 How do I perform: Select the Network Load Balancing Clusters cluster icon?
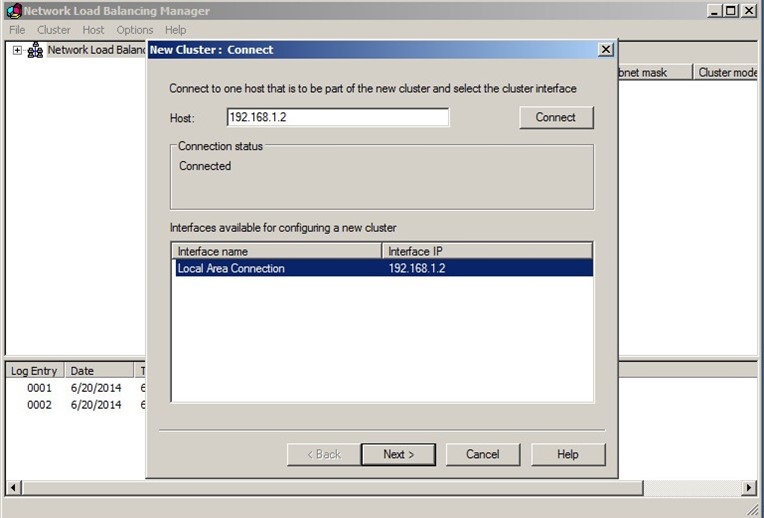click(35, 50)
